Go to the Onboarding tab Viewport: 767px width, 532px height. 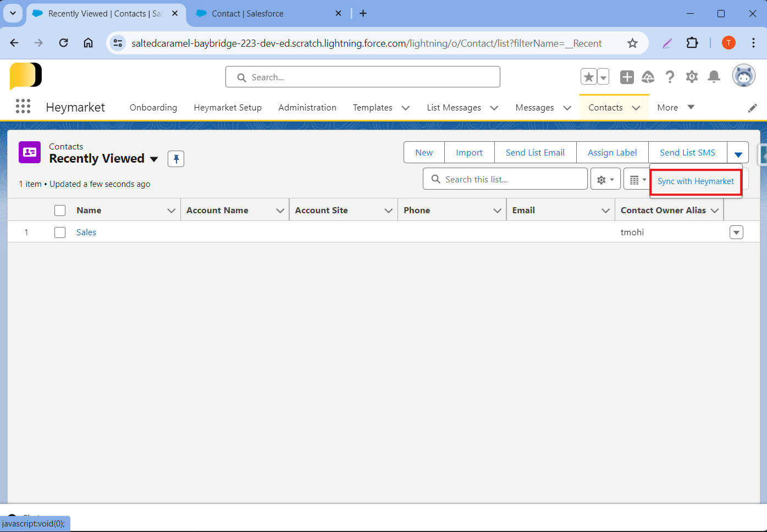153,108
